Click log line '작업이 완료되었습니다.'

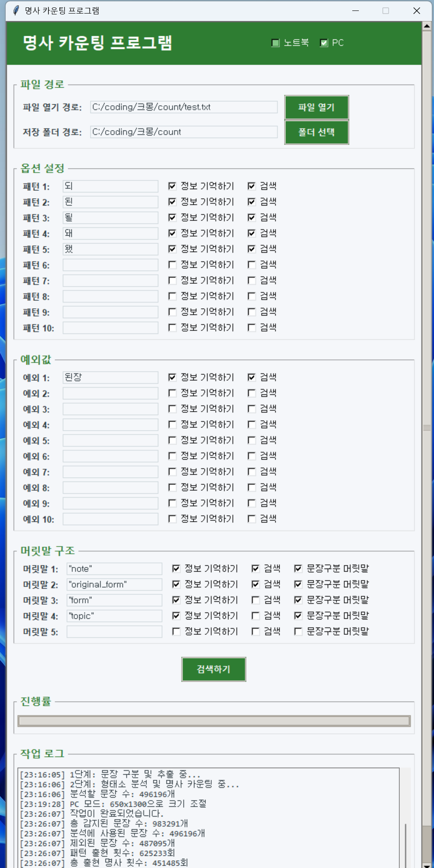(x=117, y=813)
